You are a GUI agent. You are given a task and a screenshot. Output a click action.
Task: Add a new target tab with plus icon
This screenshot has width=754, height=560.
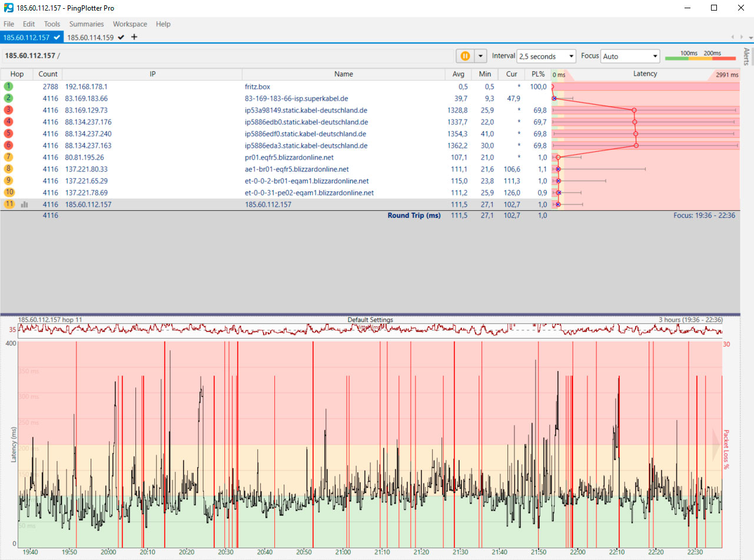click(134, 37)
